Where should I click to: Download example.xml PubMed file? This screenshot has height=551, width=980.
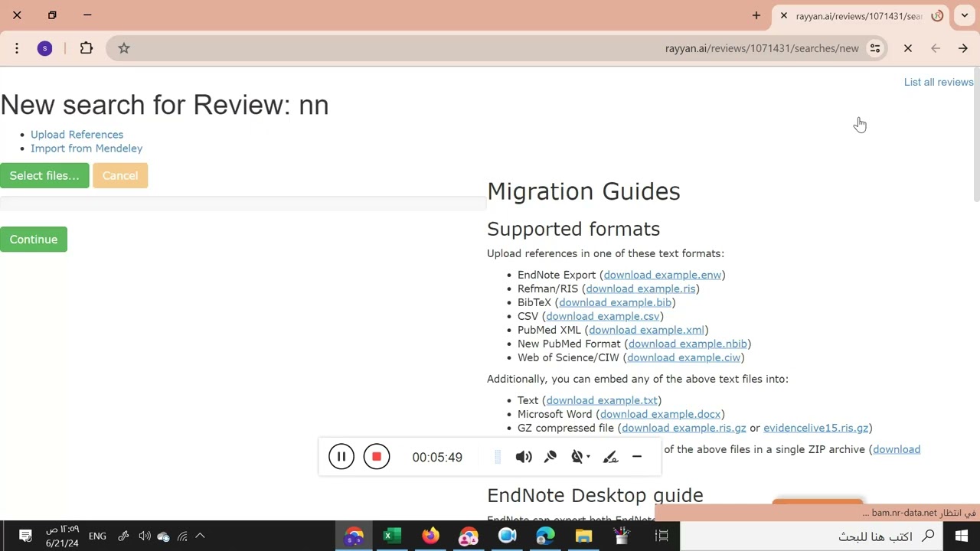646,330
